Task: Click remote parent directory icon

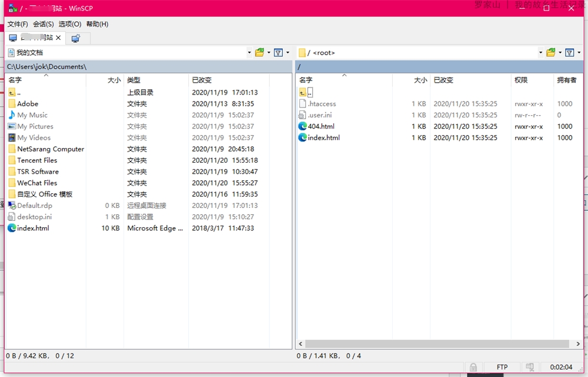Action: click(x=303, y=92)
